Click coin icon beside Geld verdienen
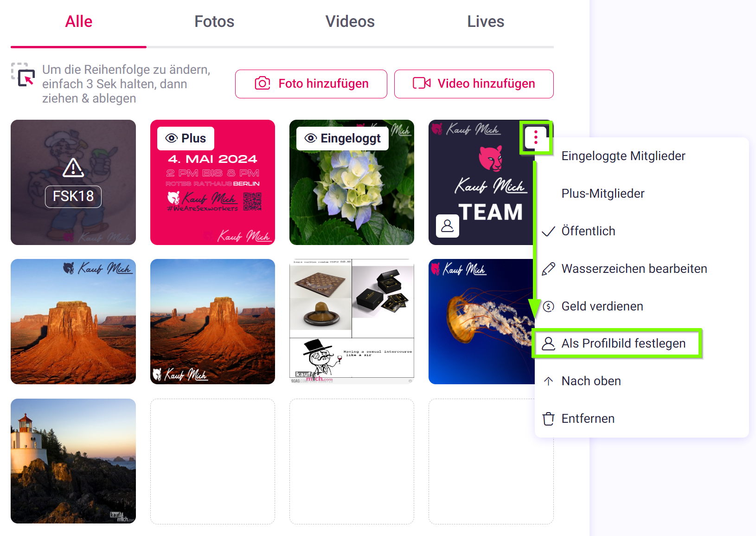Viewport: 756px width, 536px height. 549,306
